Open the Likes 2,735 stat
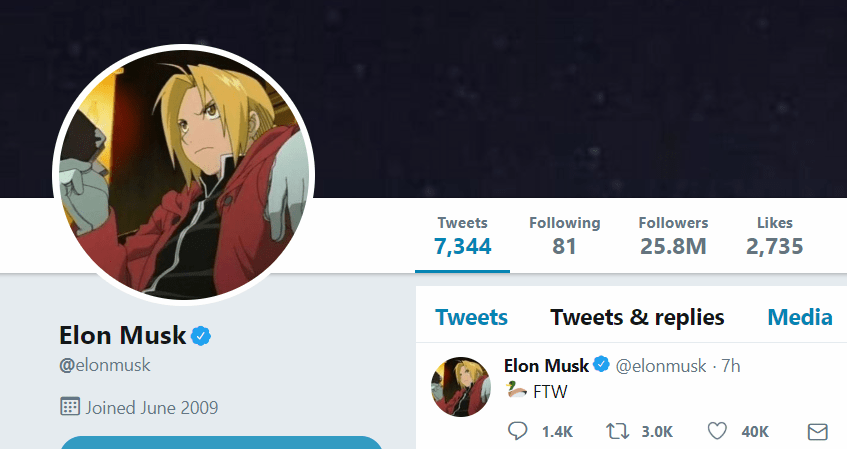847x449 pixels. (x=774, y=235)
